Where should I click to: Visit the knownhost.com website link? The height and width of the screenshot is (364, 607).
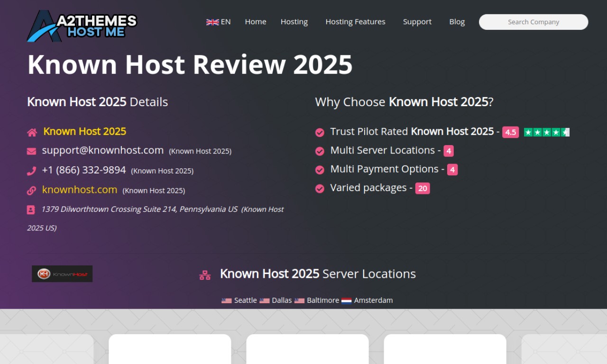80,190
